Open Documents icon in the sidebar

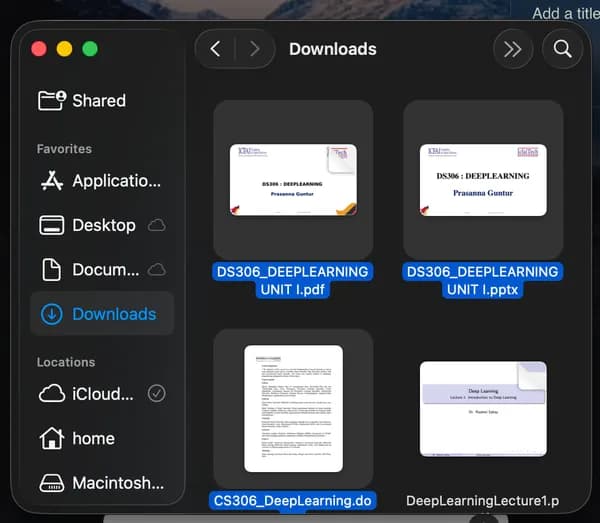(x=52, y=270)
